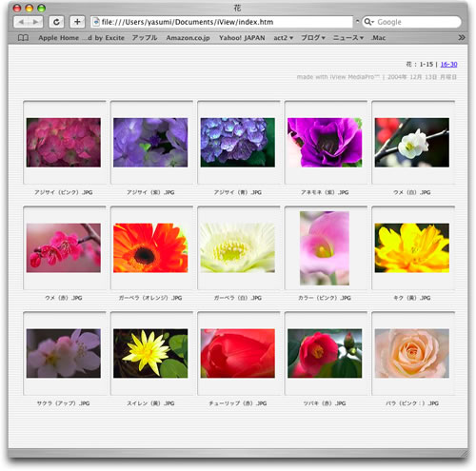Click the page icon in address bar

96,22
